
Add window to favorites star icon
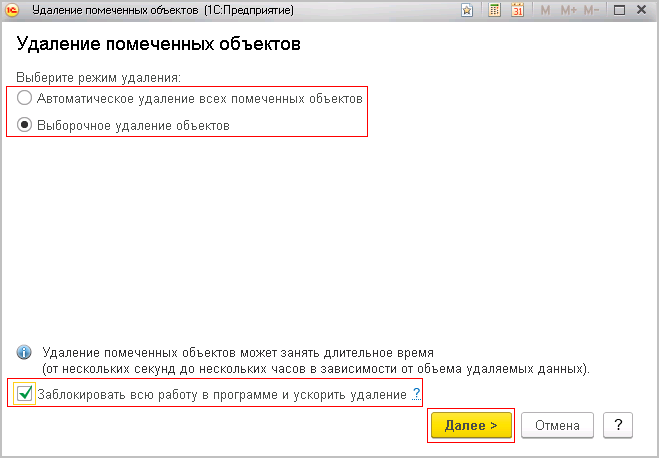467,10
